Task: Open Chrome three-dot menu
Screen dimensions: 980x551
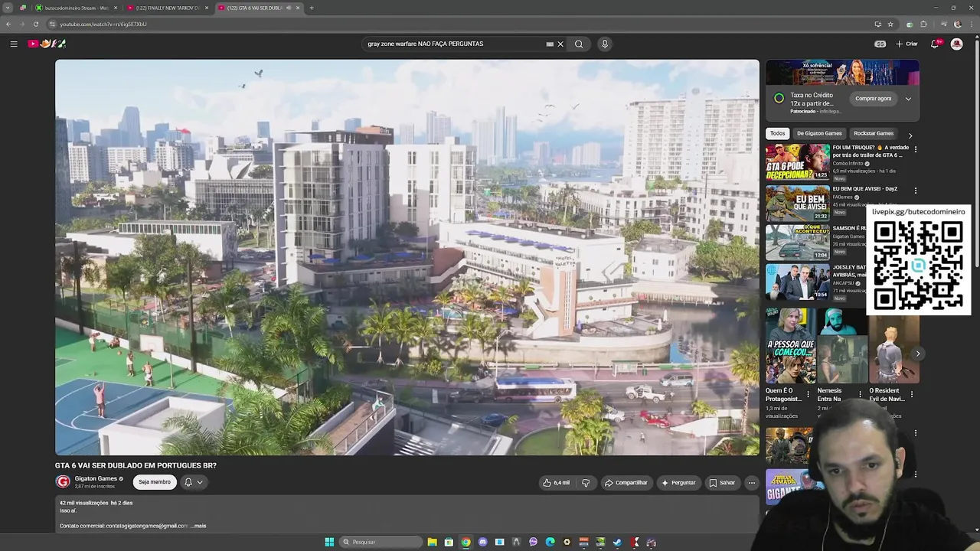Action: (971, 24)
